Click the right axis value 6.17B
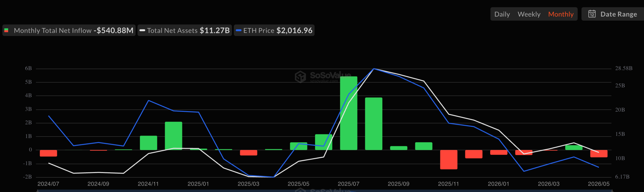Screen dimensions: 644x192 click(x=622, y=177)
